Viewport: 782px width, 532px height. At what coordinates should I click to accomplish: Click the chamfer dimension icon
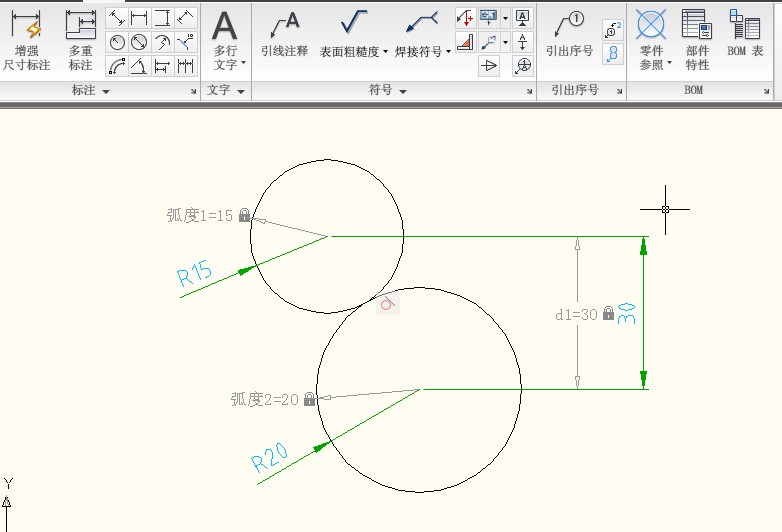pos(186,42)
